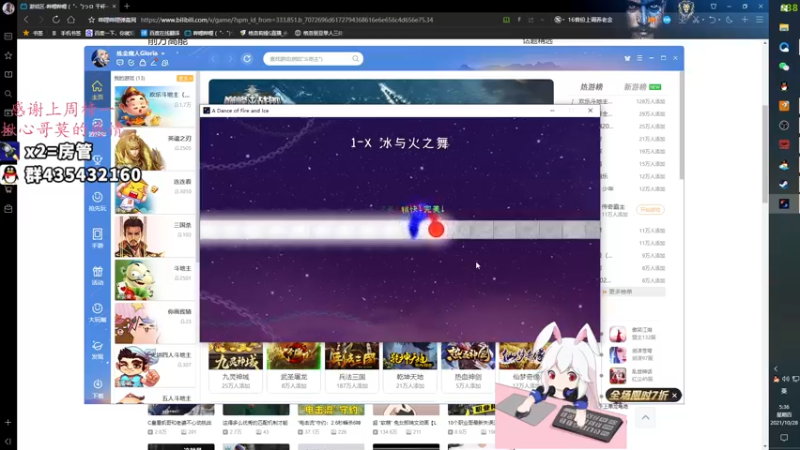Click 更多榜单 link below ranking list
The image size is (800, 450).
point(620,291)
